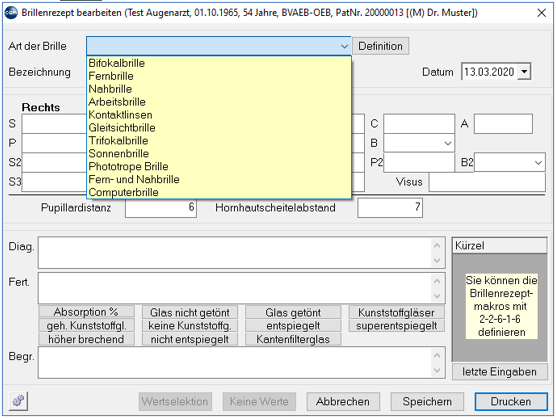This screenshot has height=418, width=556.
Task: Select Arbeitsbrille option
Action: tap(219, 102)
